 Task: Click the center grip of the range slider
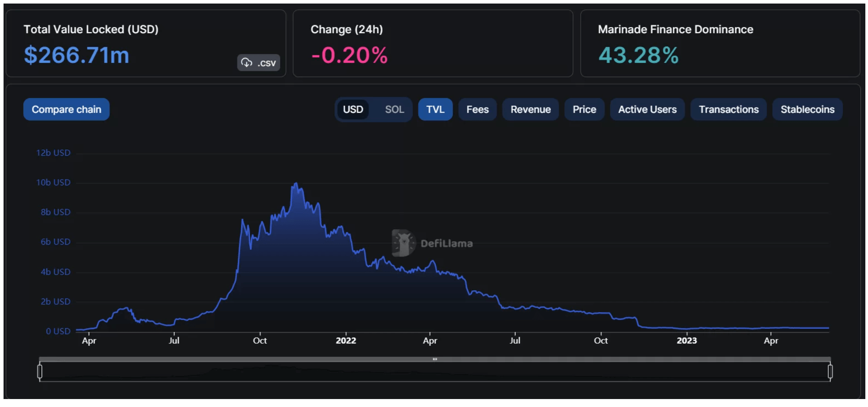(435, 359)
